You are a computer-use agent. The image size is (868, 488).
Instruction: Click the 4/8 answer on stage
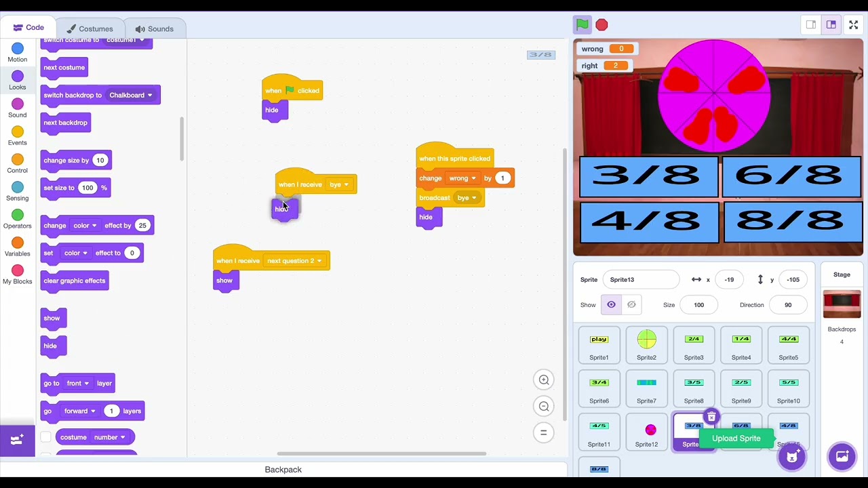click(649, 222)
